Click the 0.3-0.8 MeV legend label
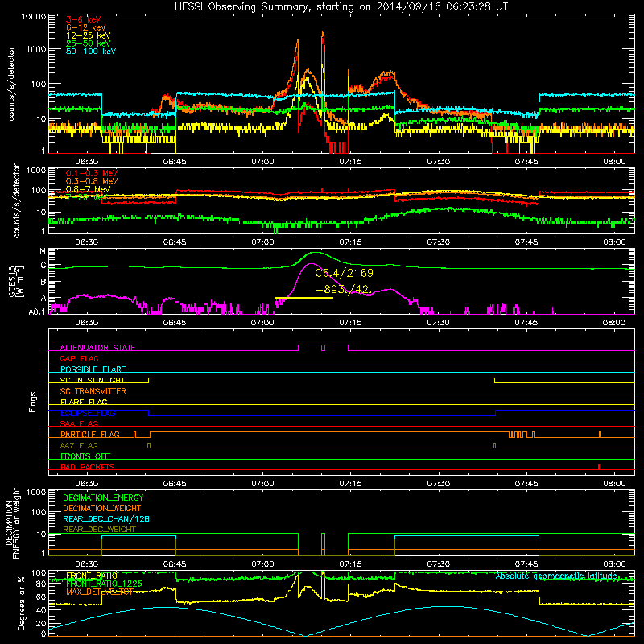The image size is (644, 644). click(x=92, y=181)
